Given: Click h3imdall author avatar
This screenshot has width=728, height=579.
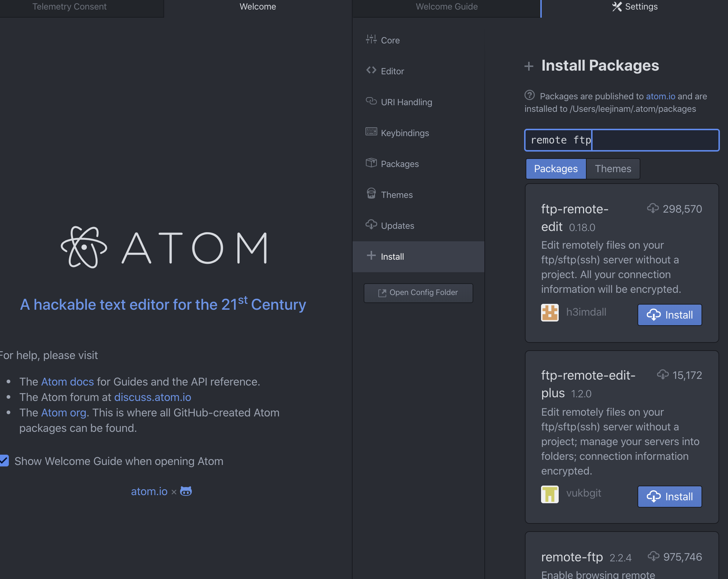Looking at the screenshot, I should pos(549,312).
